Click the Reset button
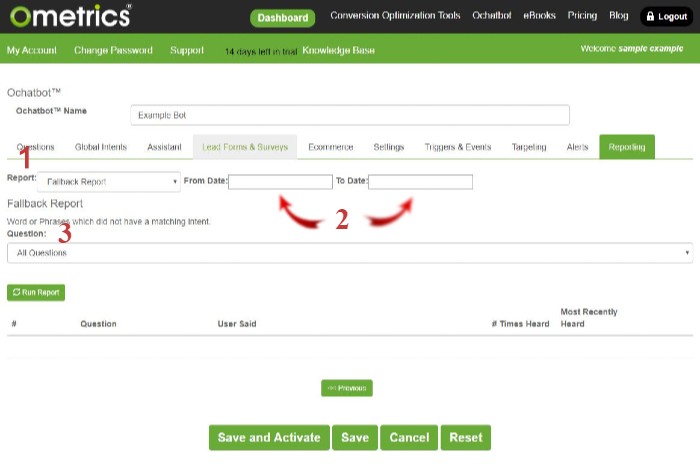The width and height of the screenshot is (700, 464). coord(466,437)
